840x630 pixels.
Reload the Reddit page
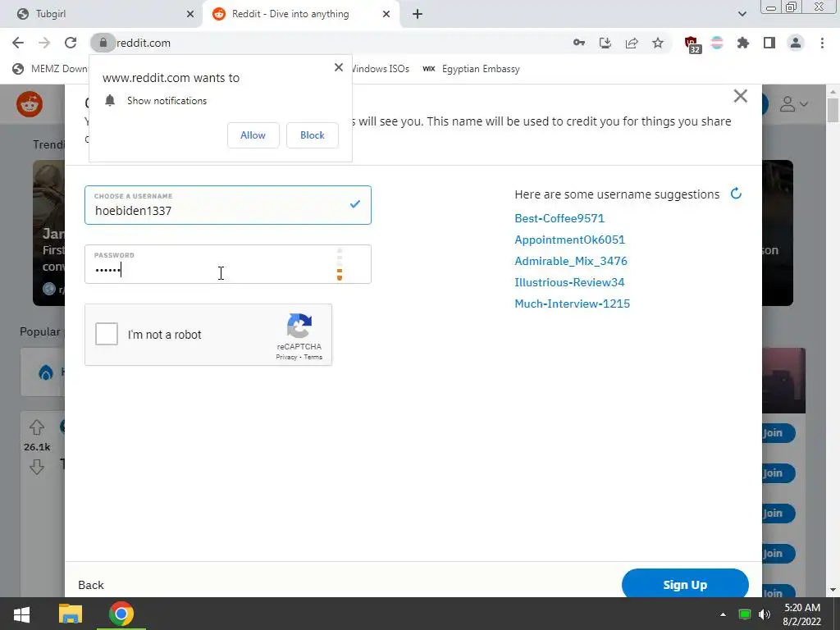point(71,43)
